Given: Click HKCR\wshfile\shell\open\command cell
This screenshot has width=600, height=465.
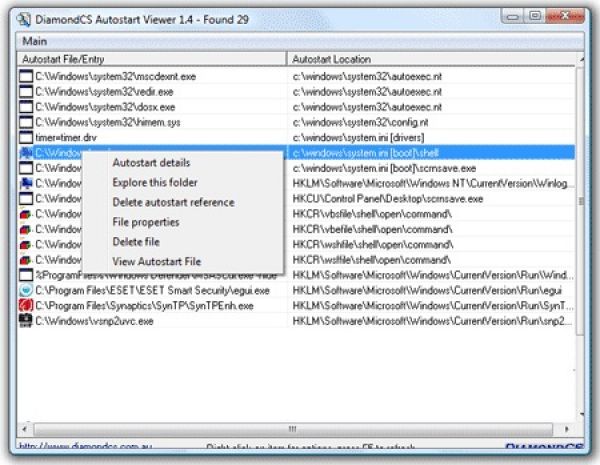Looking at the screenshot, I should click(x=373, y=245).
